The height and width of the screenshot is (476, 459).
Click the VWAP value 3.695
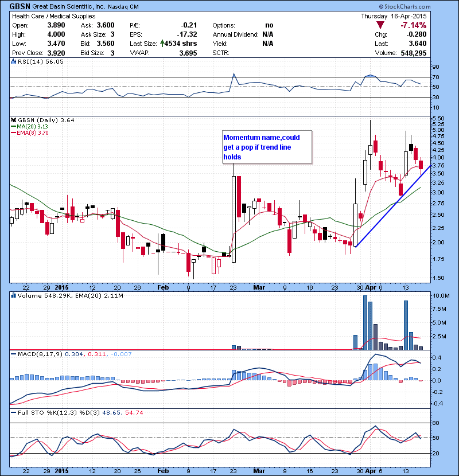pyautogui.click(x=188, y=53)
